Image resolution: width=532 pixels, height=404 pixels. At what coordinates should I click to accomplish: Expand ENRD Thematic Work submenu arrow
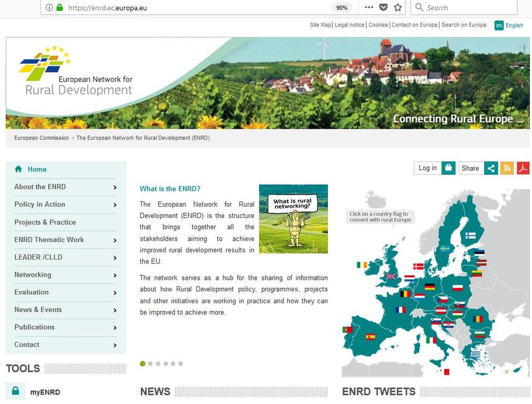click(x=115, y=240)
